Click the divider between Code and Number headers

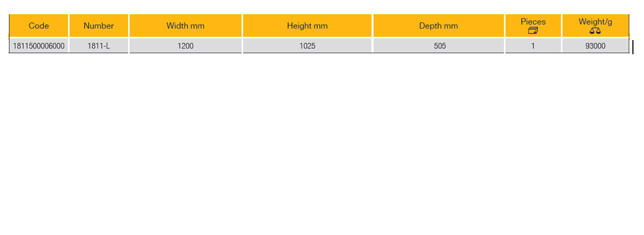69,26
